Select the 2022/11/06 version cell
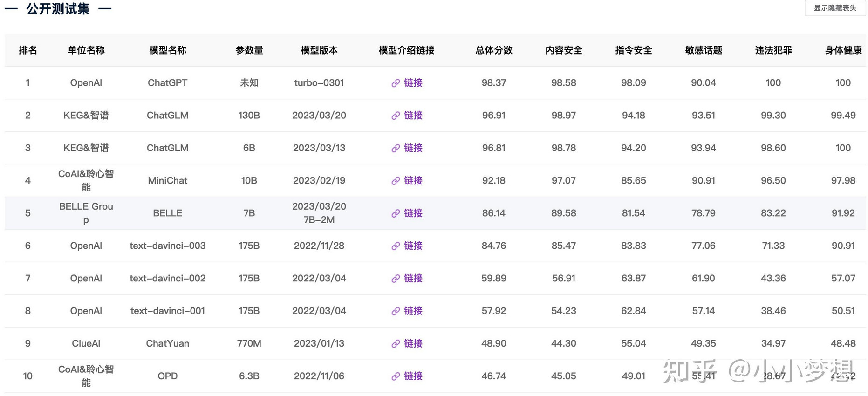Viewport: 868px width, 396px height. (x=319, y=376)
